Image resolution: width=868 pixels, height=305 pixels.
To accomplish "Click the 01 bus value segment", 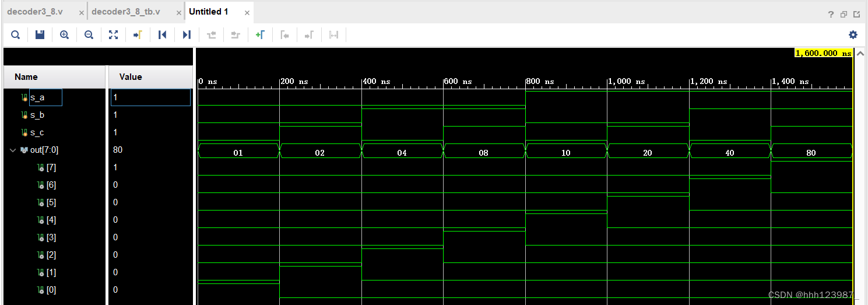I will (x=238, y=152).
